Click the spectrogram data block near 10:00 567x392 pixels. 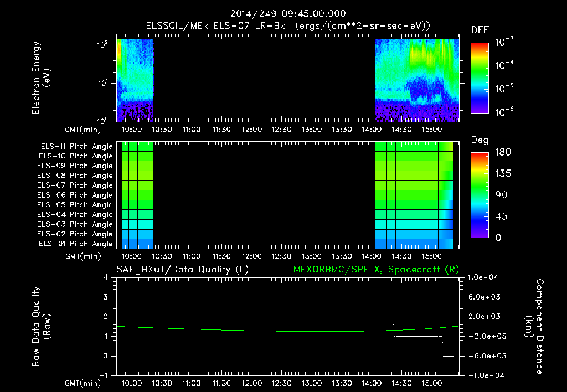135,80
